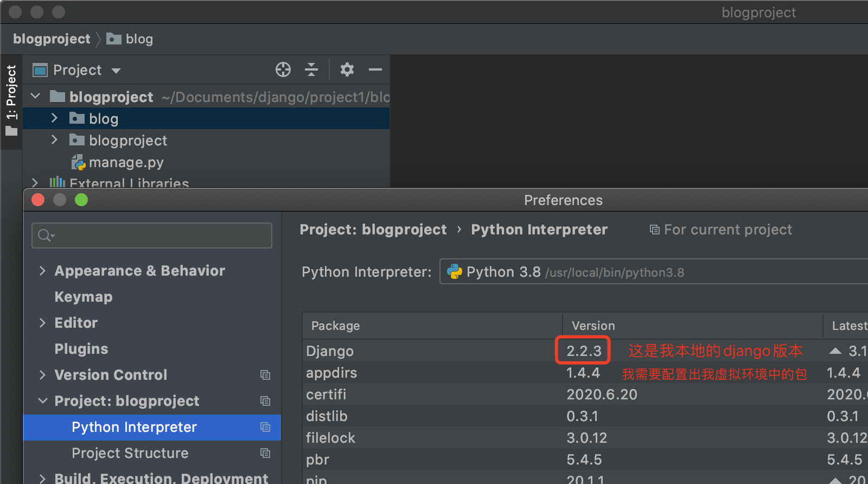Image resolution: width=868 pixels, height=484 pixels.
Task: Open Project panel settings gear
Action: pyautogui.click(x=347, y=69)
